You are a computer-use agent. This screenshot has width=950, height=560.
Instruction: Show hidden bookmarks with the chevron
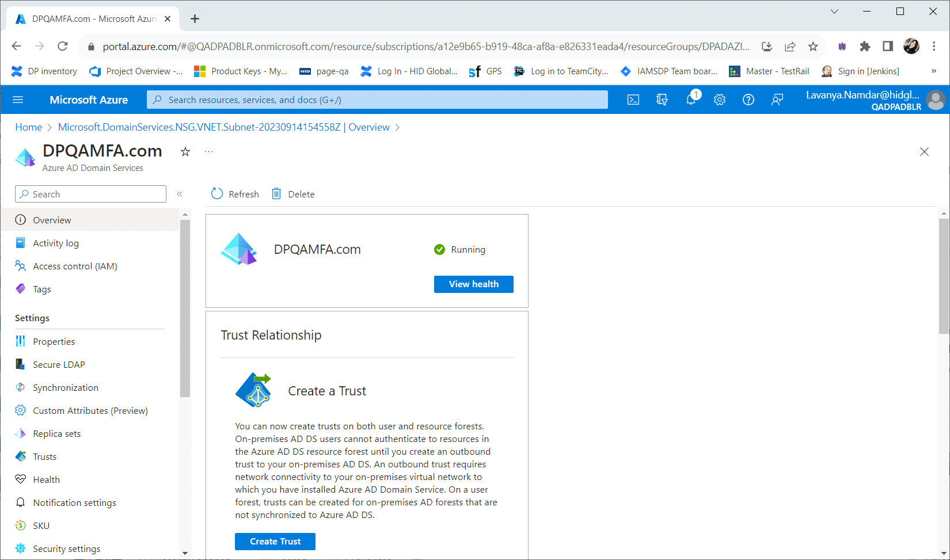click(x=933, y=71)
